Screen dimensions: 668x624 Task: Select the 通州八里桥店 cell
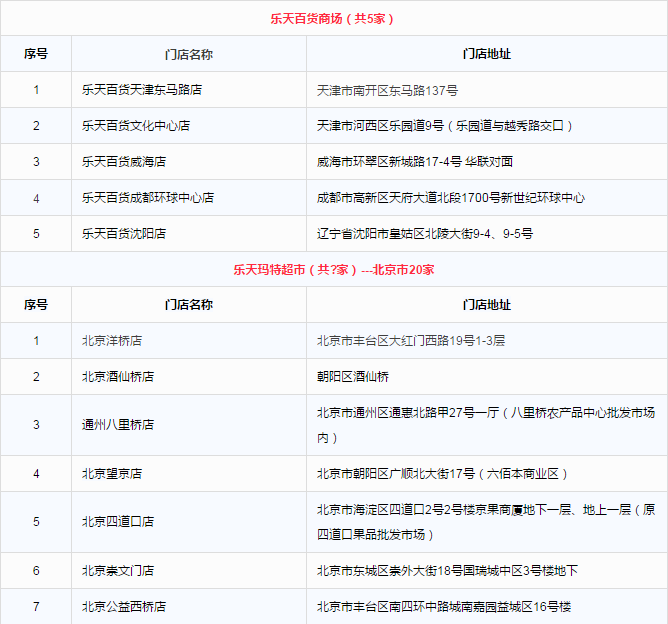(118, 425)
